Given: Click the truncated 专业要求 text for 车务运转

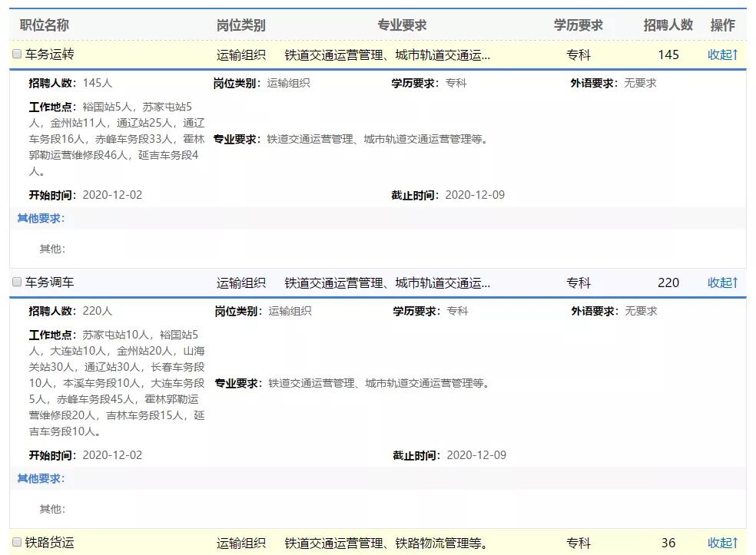Looking at the screenshot, I should [387, 55].
